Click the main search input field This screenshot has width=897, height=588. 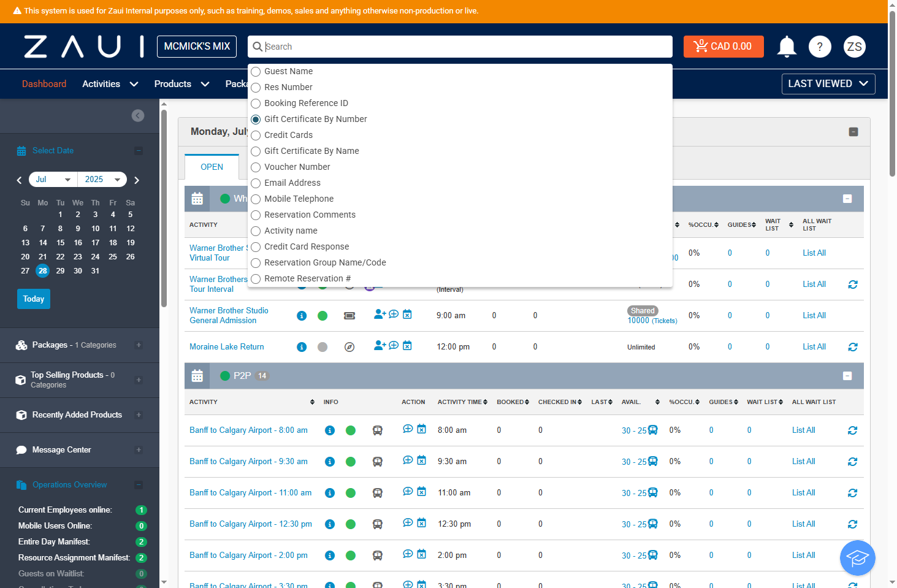[x=460, y=47]
